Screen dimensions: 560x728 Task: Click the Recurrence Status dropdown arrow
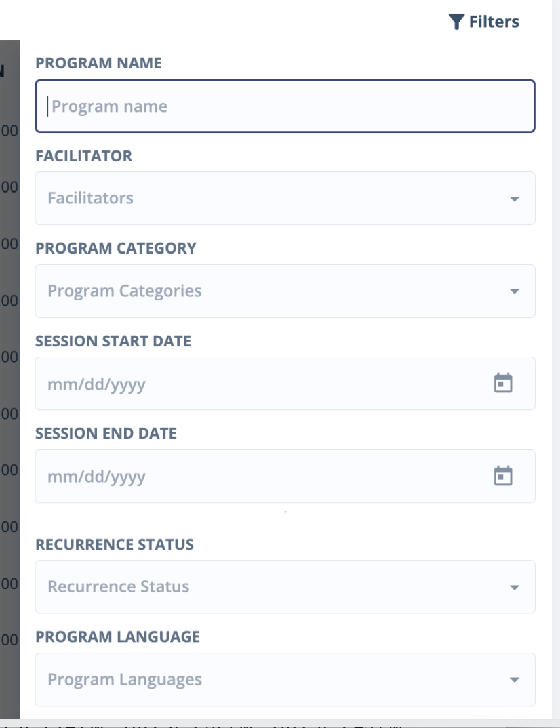(x=514, y=587)
